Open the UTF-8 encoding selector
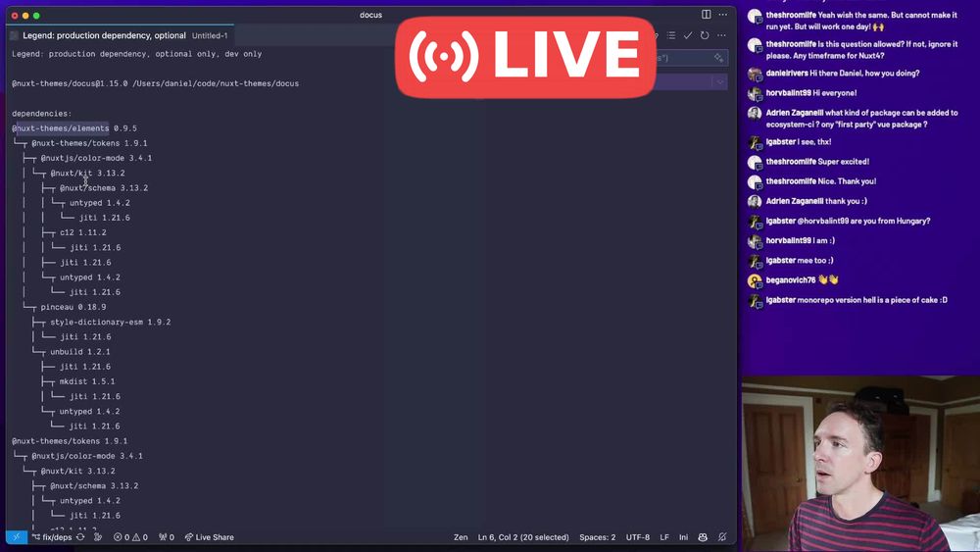This screenshot has width=980, height=552. click(638, 537)
